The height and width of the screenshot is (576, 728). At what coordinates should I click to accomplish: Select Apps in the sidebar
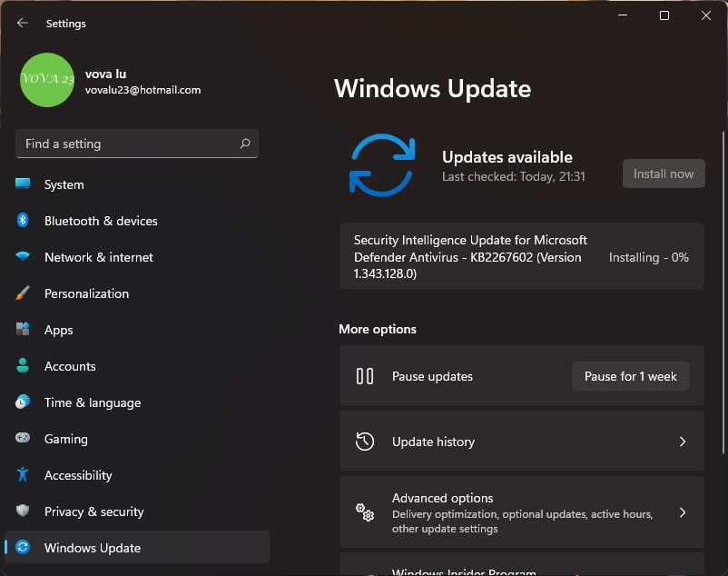137,330
